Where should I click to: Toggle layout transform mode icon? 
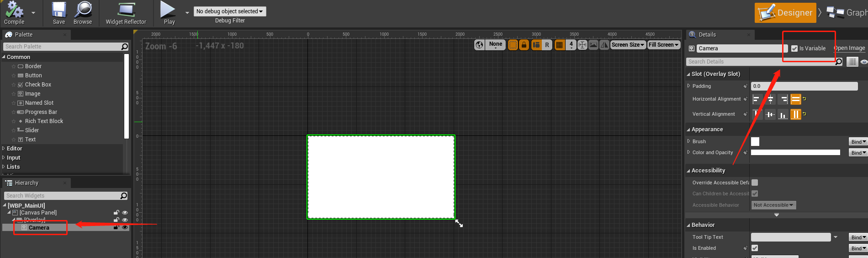pyautogui.click(x=536, y=45)
